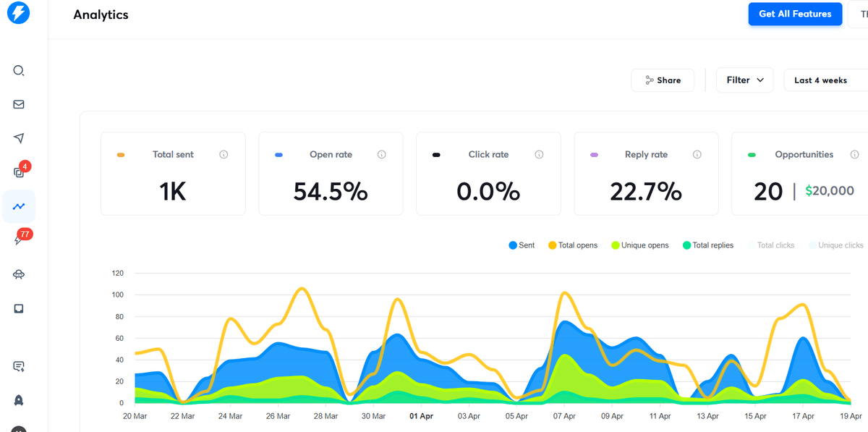Image resolution: width=868 pixels, height=432 pixels.
Task: Click the info icon beside Open rate
Action: 382,154
